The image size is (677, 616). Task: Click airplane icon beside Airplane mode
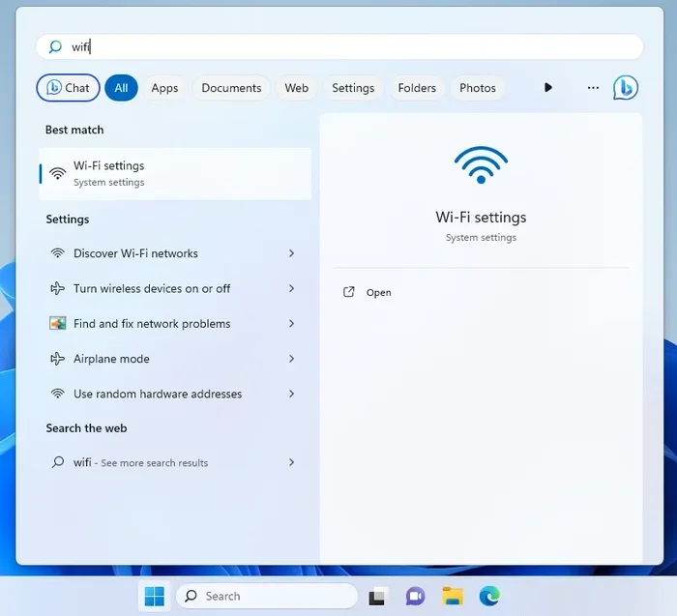click(57, 359)
